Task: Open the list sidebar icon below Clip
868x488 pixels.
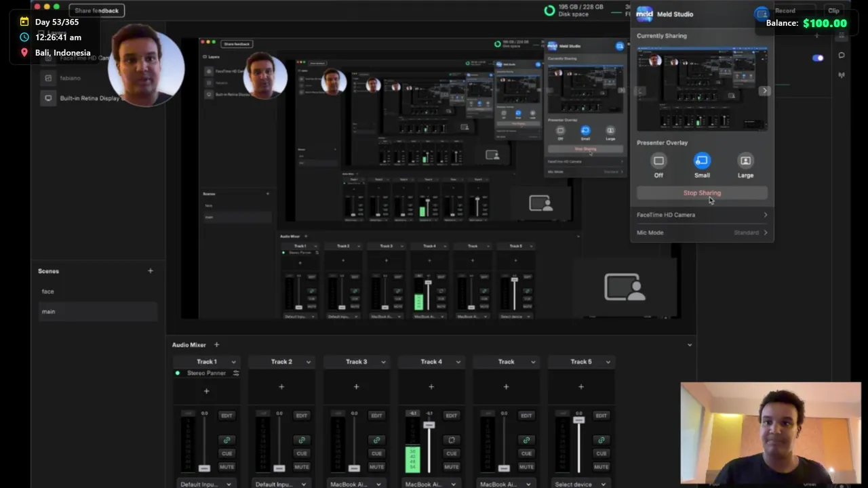Action: click(x=842, y=35)
